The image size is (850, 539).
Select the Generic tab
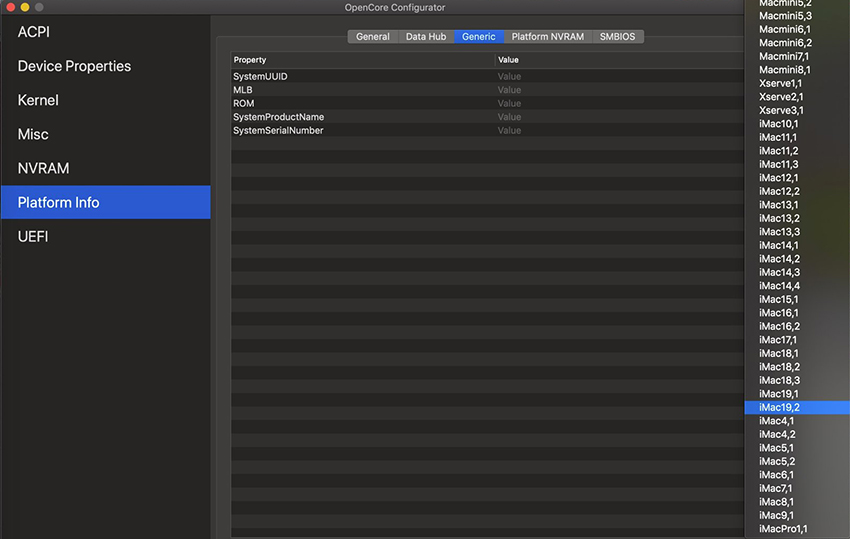[479, 36]
